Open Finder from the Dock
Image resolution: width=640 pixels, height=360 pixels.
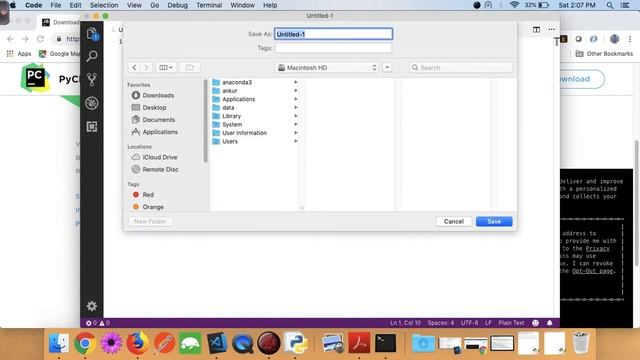click(59, 343)
